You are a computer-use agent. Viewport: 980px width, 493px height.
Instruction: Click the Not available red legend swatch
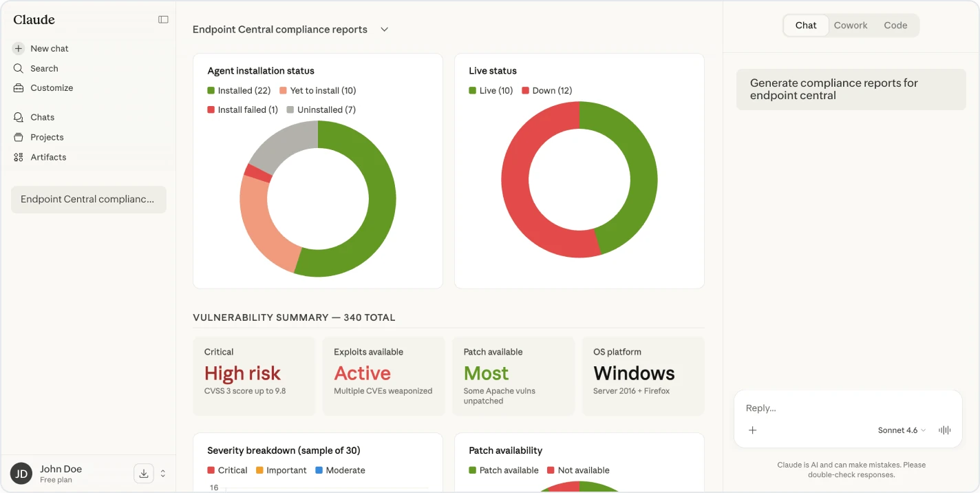coord(551,470)
